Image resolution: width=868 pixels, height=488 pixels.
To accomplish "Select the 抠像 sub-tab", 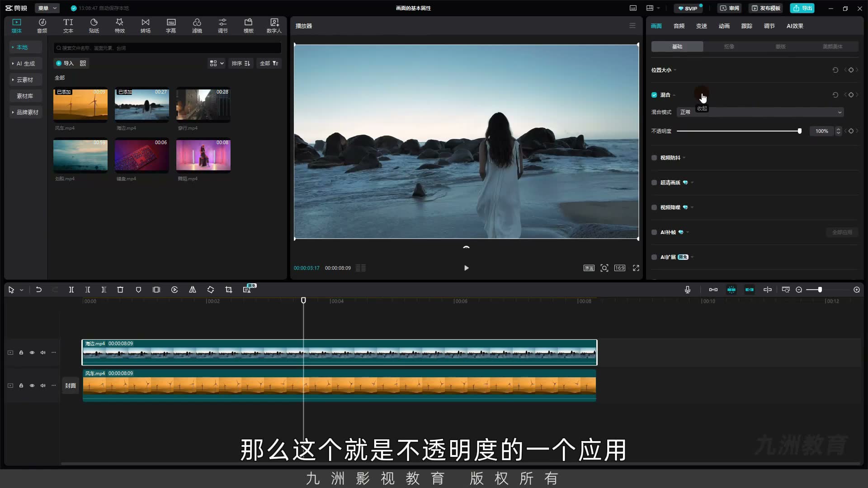I will click(x=729, y=47).
